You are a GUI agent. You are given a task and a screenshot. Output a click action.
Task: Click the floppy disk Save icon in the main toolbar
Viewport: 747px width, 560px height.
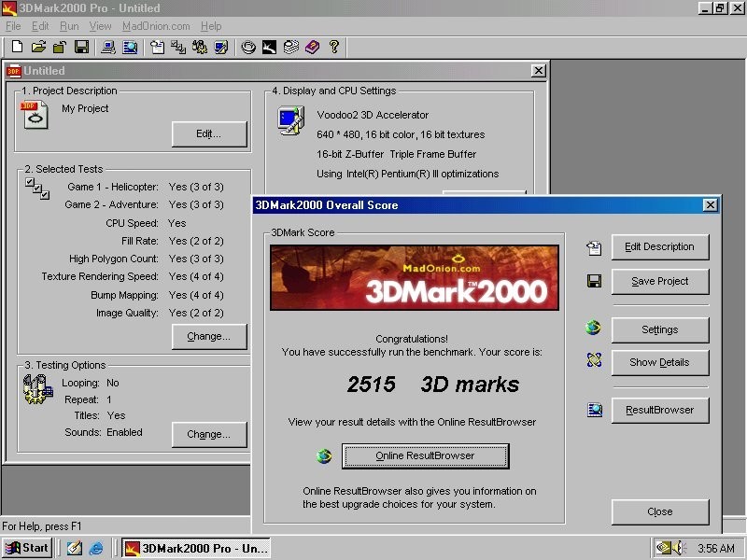coord(81,47)
